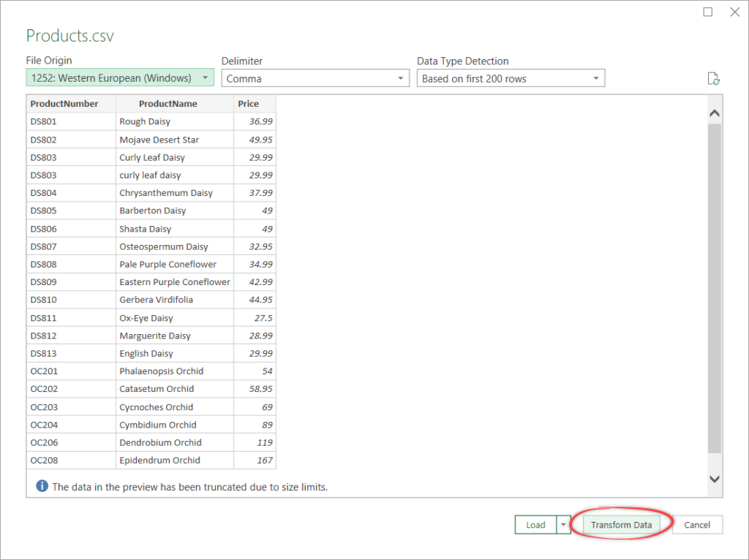Expand the Load button dropdown arrow
Screen dimensions: 749x560
click(564, 525)
